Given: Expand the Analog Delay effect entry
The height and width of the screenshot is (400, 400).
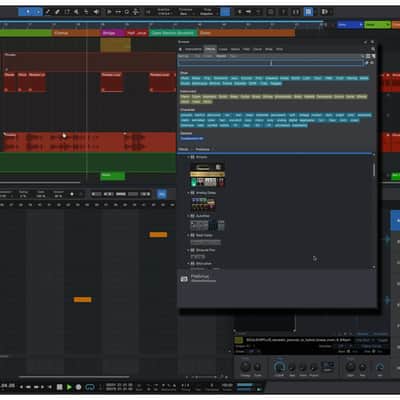Looking at the screenshot, I should point(188,193).
